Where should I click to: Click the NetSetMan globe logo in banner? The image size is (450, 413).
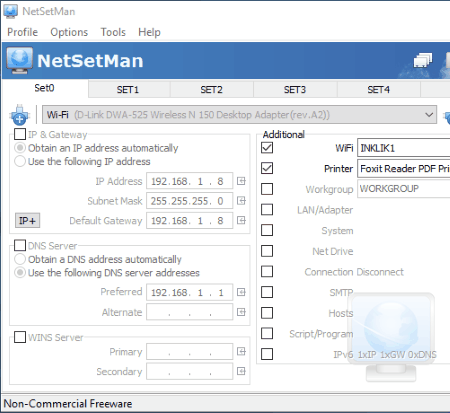20,60
